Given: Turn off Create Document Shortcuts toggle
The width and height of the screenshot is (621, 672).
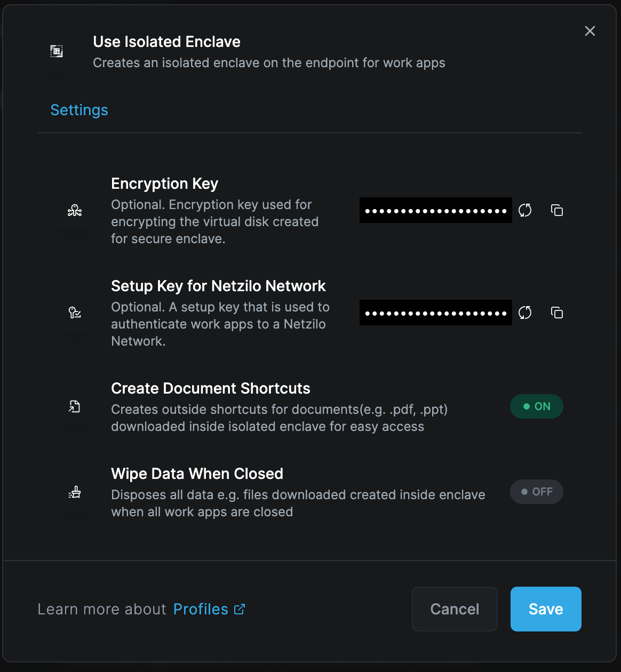Looking at the screenshot, I should (x=537, y=406).
